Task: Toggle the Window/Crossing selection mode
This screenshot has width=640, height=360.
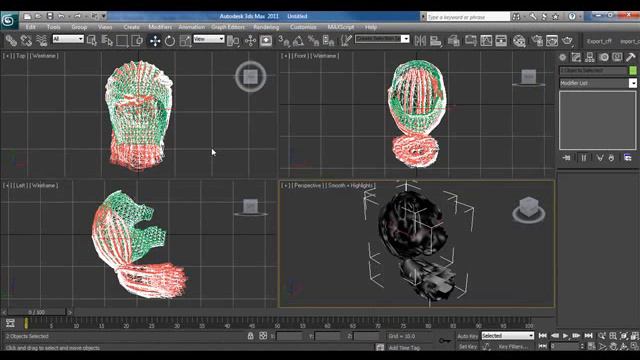Action: [137, 40]
